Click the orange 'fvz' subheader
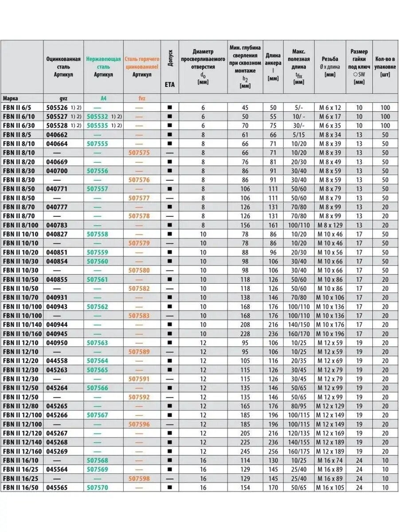Screen dimensions: 399x532 point(141,98)
